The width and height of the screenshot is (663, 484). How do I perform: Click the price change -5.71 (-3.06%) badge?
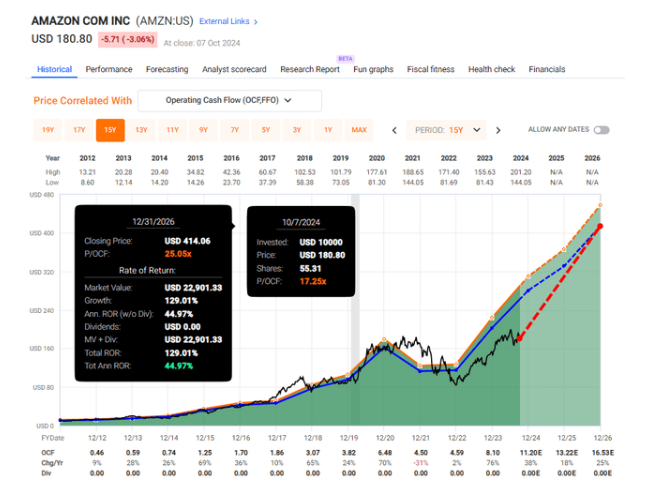click(x=128, y=39)
